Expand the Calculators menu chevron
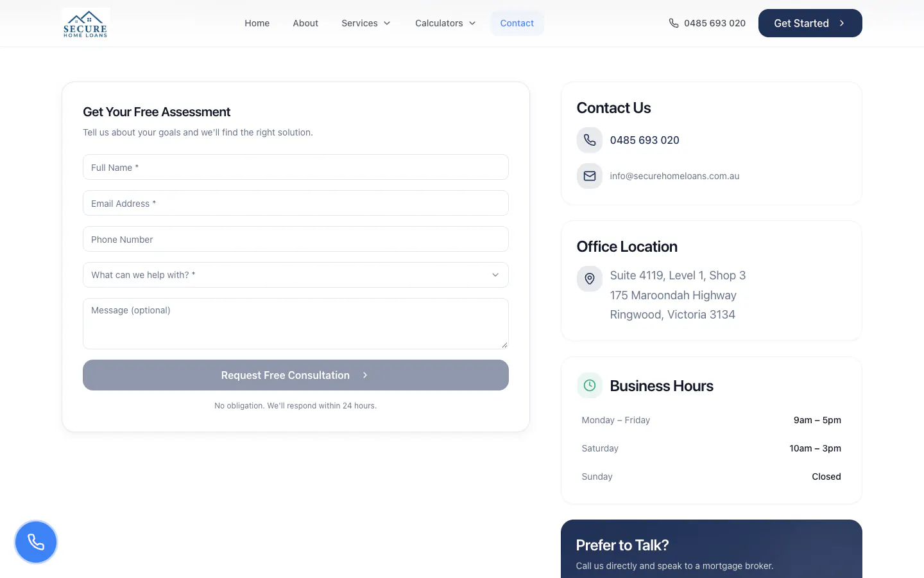924x578 pixels. (472, 23)
